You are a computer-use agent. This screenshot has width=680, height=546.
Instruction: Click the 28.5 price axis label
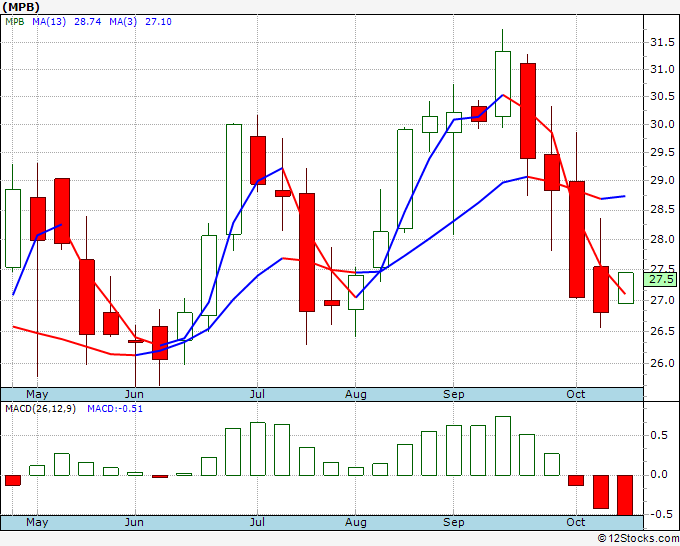tap(662, 210)
